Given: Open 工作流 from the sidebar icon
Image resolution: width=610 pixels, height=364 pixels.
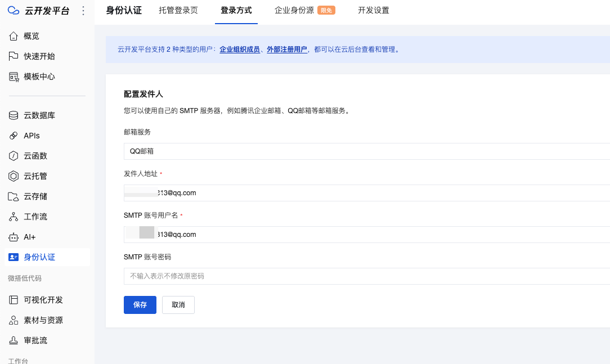Looking at the screenshot, I should 14,217.
